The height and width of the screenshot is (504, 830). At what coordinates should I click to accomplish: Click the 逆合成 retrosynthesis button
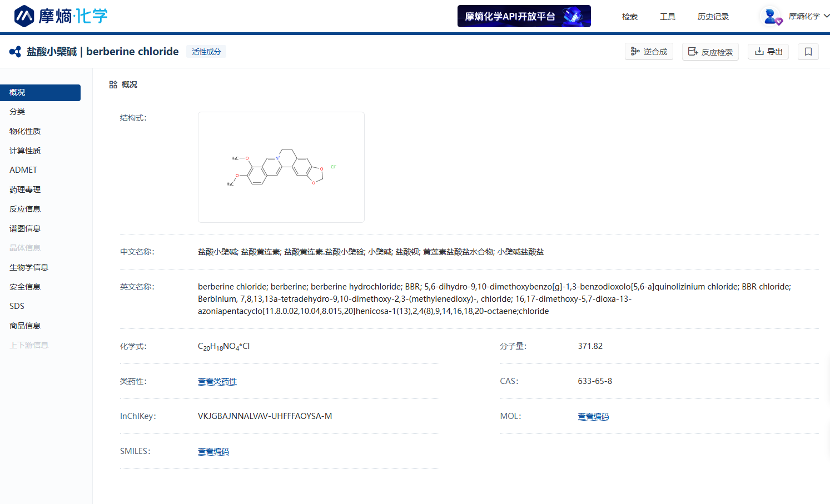649,52
